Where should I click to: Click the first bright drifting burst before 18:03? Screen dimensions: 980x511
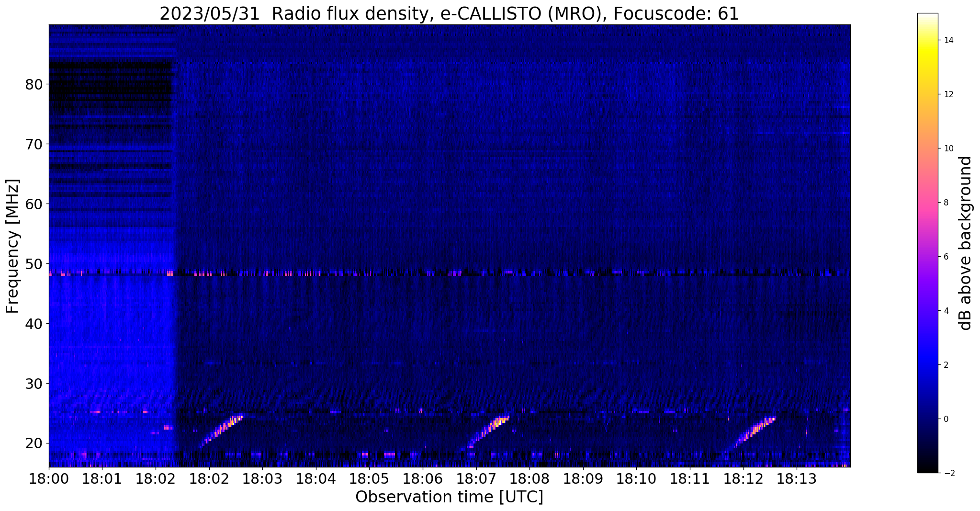221,431
